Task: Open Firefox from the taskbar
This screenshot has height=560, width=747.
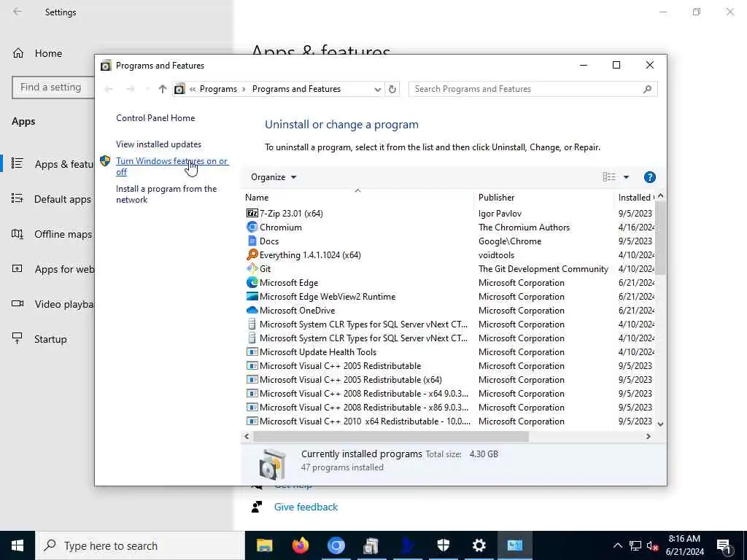Action: pos(300,545)
